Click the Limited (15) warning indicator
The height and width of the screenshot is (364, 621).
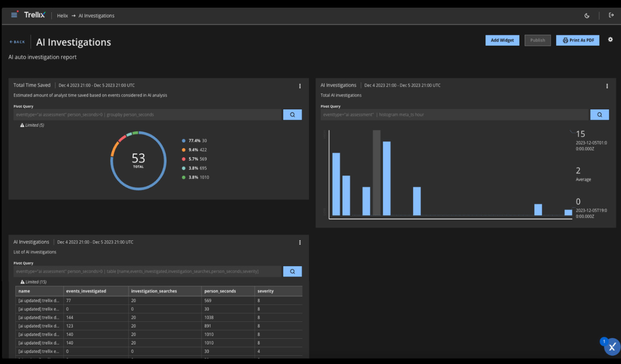(34, 282)
